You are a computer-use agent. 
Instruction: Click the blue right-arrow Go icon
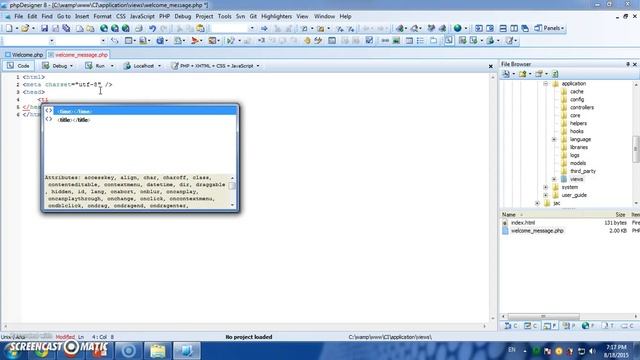pos(264,28)
